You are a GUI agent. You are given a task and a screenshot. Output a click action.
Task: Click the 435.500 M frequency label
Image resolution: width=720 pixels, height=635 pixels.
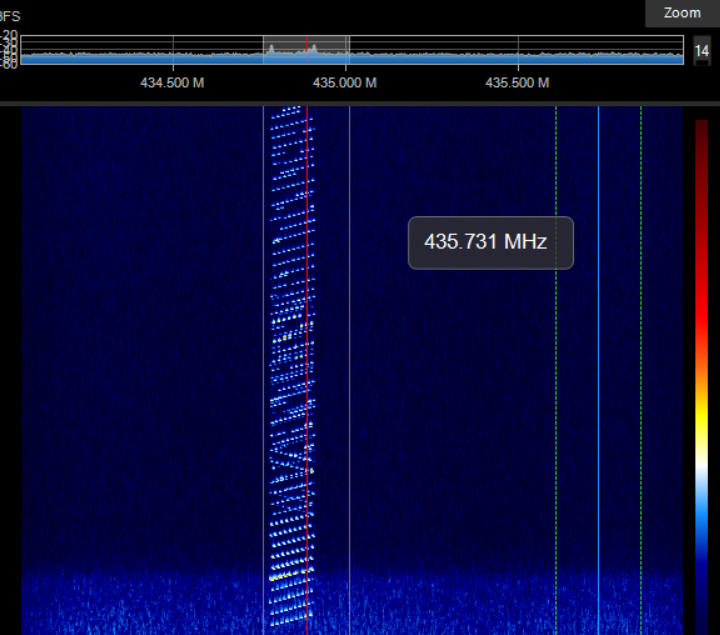click(x=517, y=83)
